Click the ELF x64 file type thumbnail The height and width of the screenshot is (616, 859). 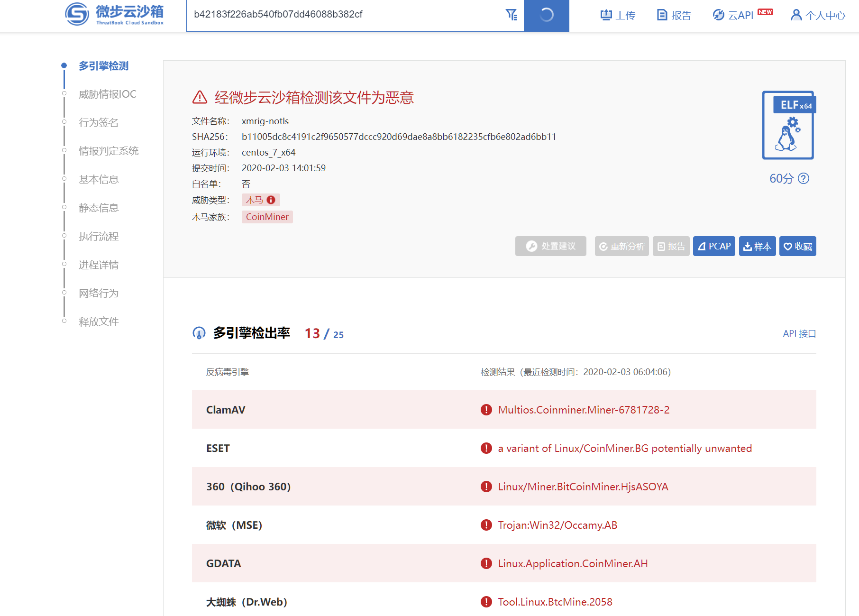click(x=789, y=125)
